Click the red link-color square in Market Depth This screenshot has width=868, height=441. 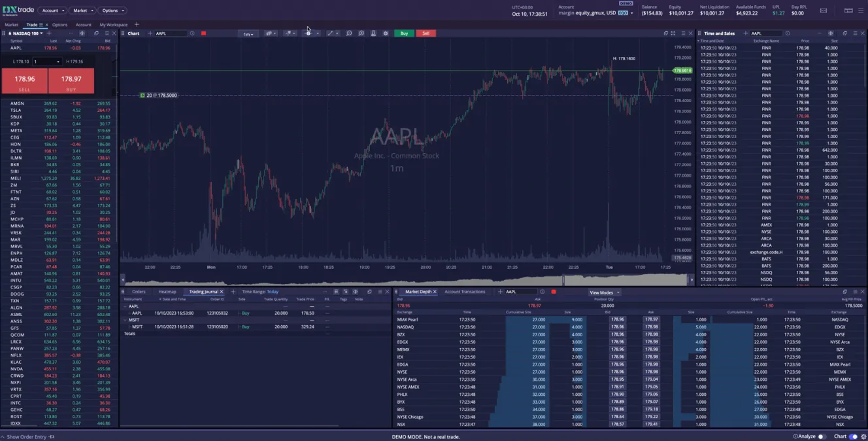click(554, 292)
